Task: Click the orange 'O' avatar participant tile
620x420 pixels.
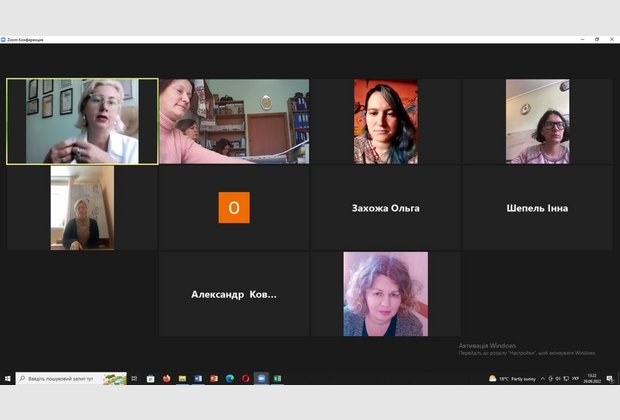Action: tap(234, 208)
